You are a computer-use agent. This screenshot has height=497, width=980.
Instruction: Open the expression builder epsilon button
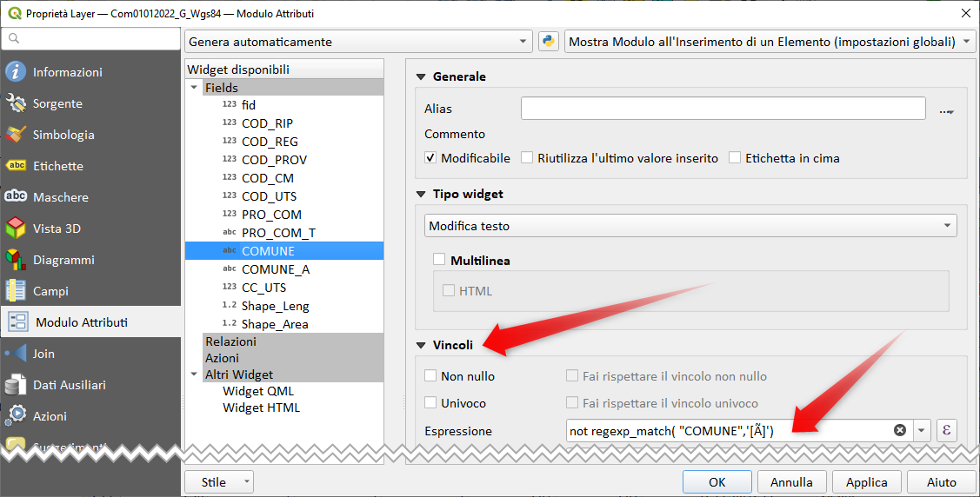tap(945, 430)
